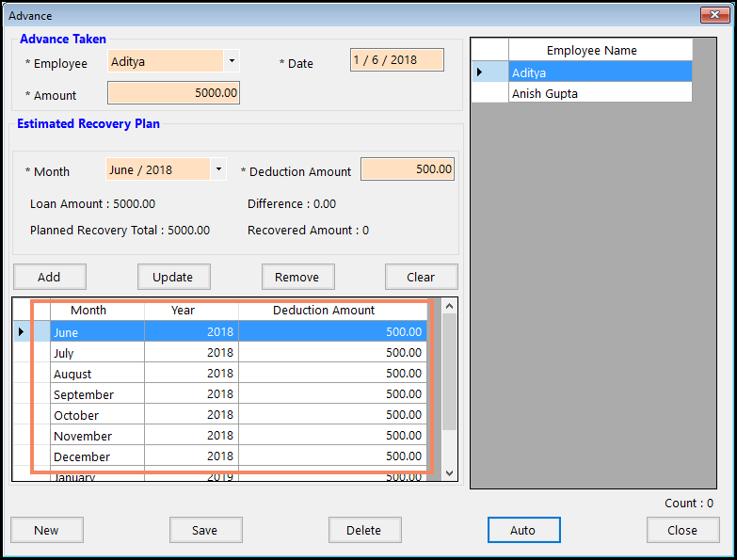
Task: Click the New button
Action: pyautogui.click(x=46, y=531)
